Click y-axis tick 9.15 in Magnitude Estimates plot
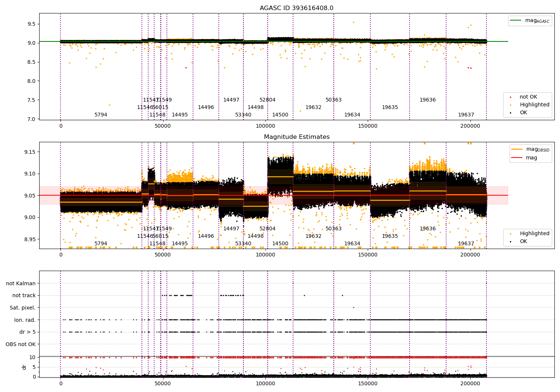560x392 pixels. coord(30,152)
